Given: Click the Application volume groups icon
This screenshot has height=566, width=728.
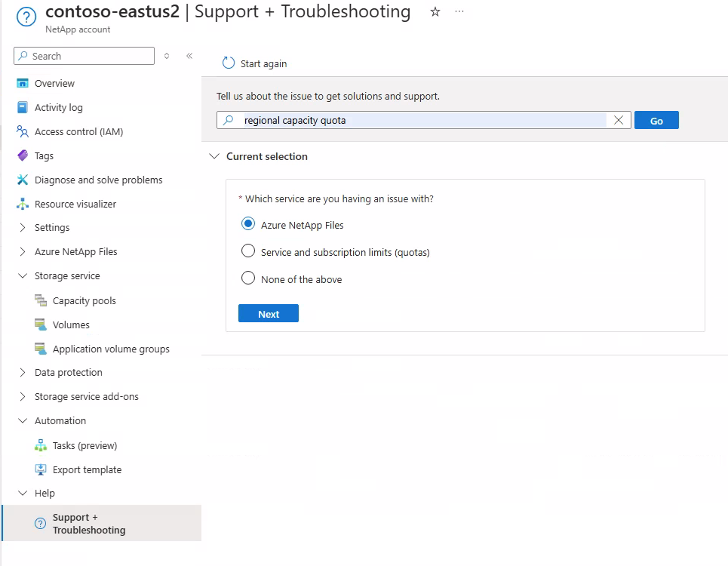Looking at the screenshot, I should pos(41,349).
